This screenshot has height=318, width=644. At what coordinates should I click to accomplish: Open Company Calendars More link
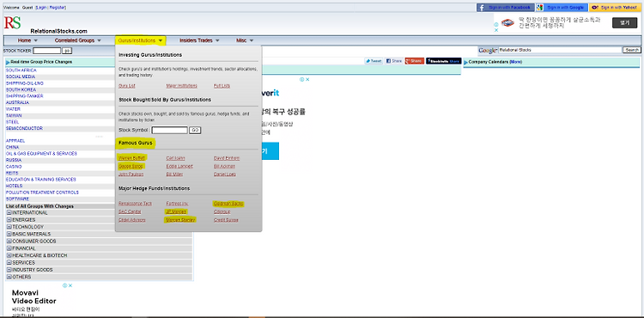(x=516, y=62)
